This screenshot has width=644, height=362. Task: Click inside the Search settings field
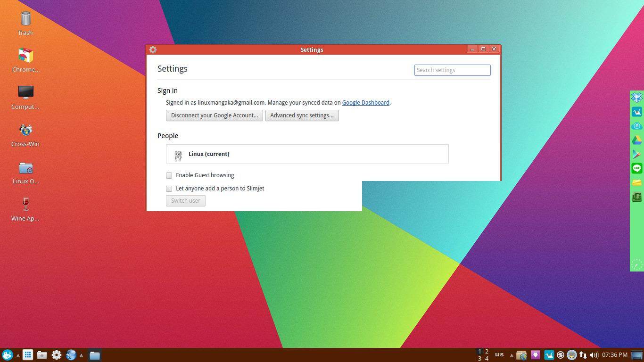[x=452, y=70]
